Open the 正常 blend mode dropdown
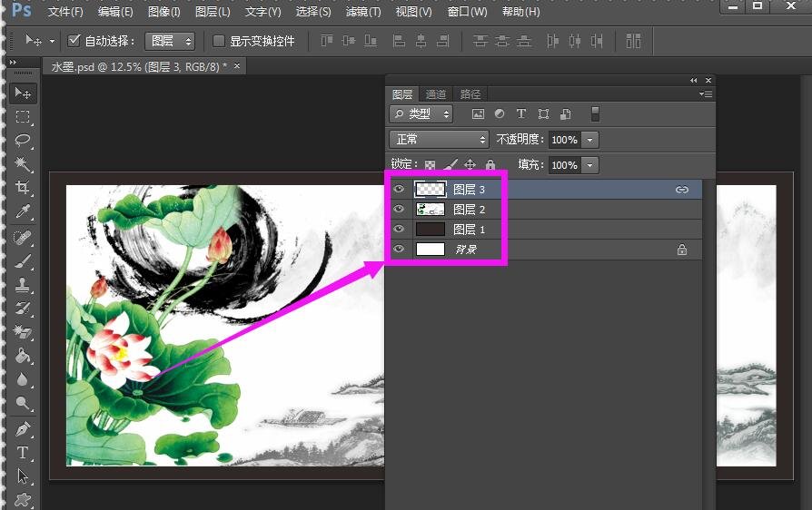The image size is (812, 510). [439, 140]
